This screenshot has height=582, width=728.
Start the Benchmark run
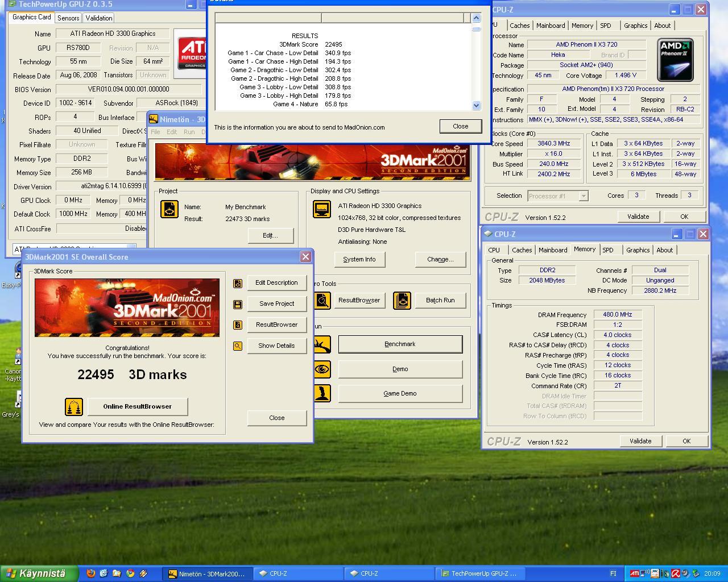click(x=400, y=344)
